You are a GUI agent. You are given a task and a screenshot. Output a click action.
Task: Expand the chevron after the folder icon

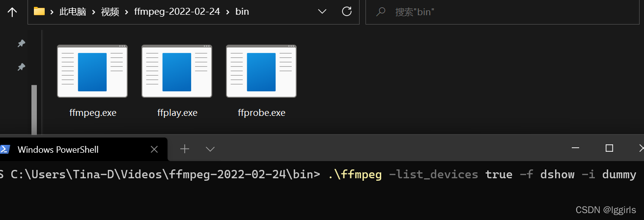51,12
